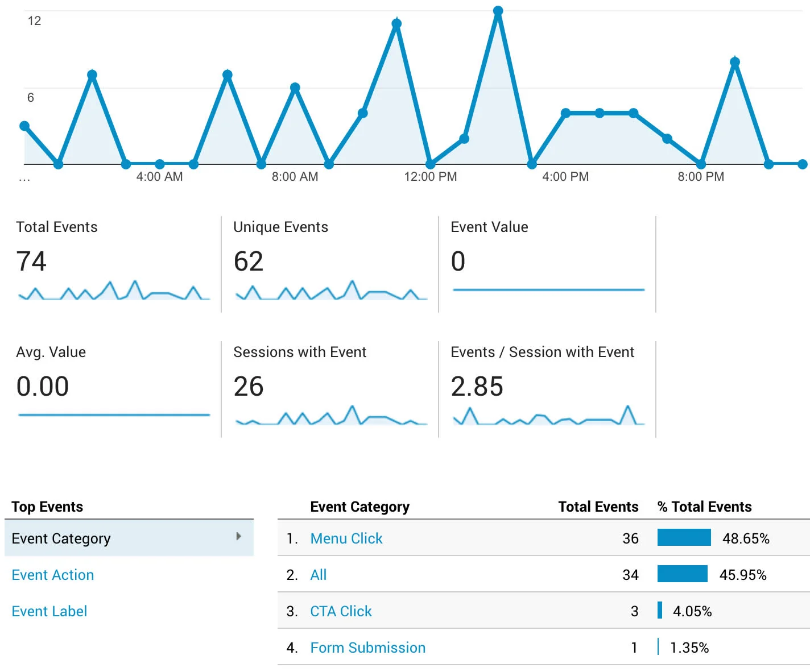Click the arrow beside Event Category
Viewport: 810px width, 672px height.
pyautogui.click(x=239, y=537)
